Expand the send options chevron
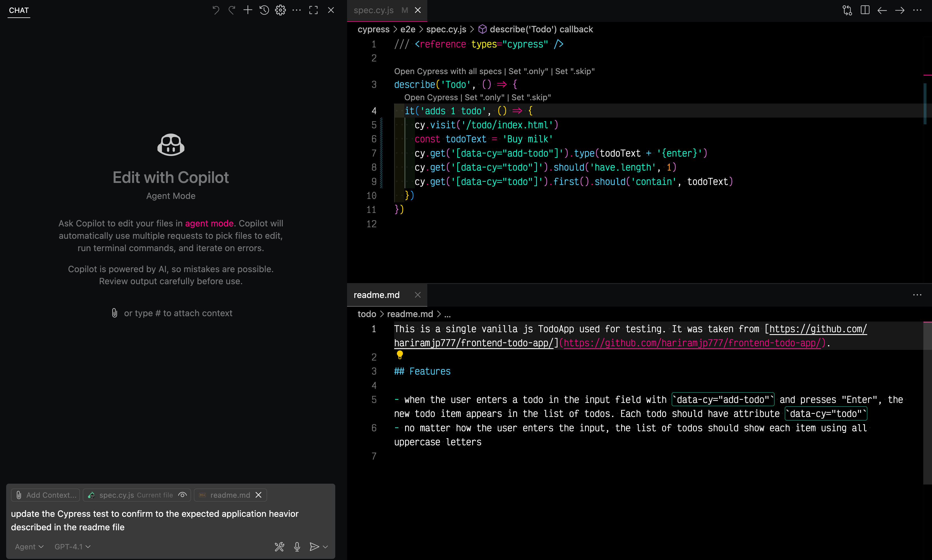The height and width of the screenshot is (560, 932). point(326,547)
